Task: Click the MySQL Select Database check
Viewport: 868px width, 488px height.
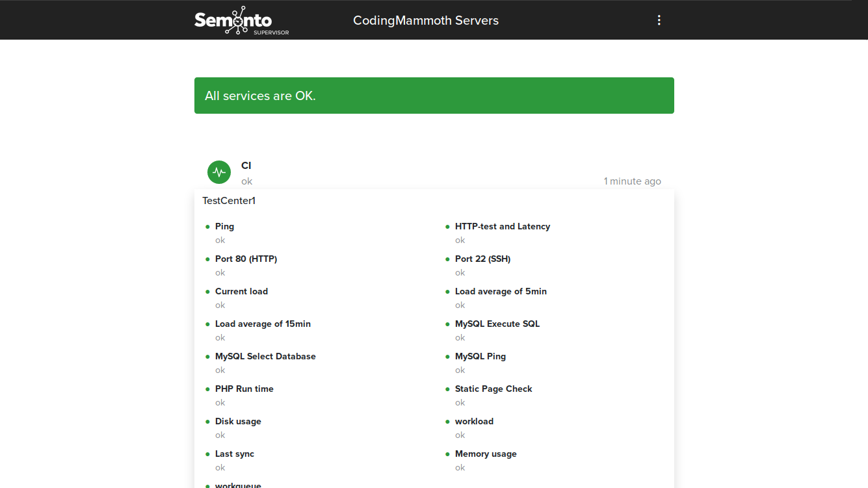Action: [x=265, y=356]
